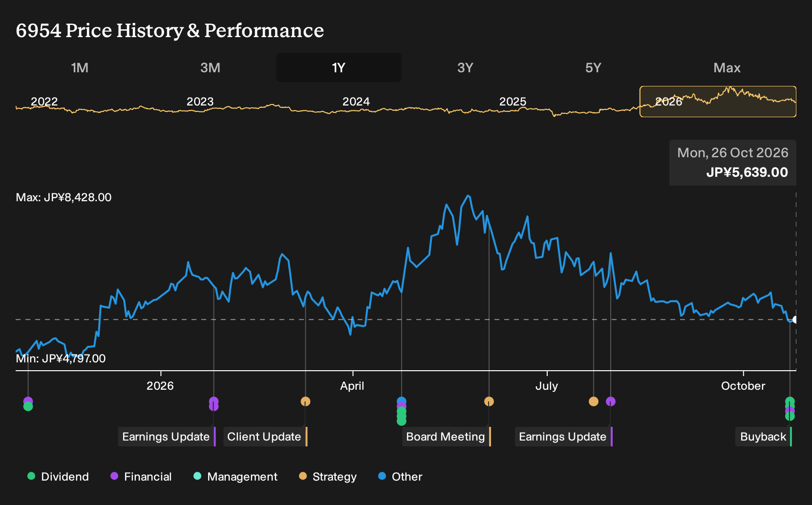Open the 3Y range tab

[x=465, y=68]
